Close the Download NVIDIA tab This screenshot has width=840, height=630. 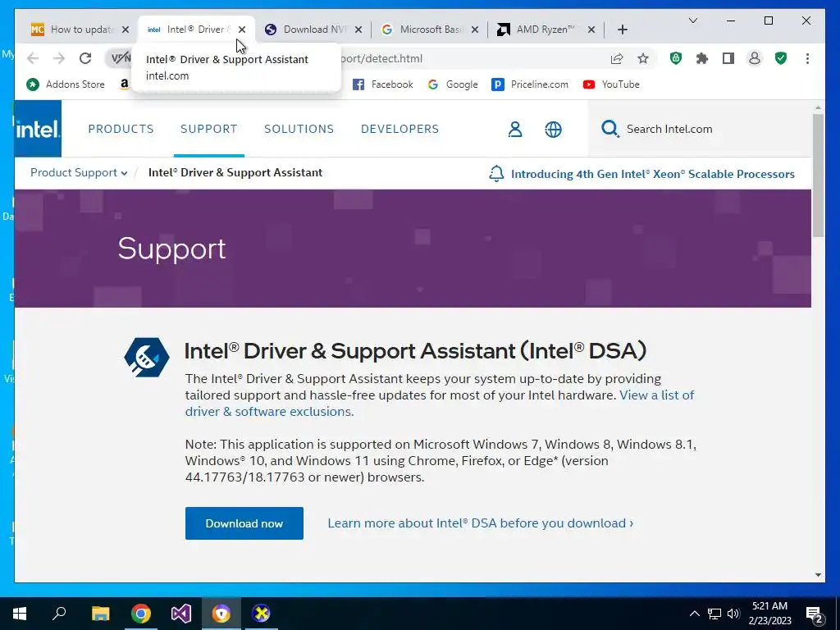pyautogui.click(x=358, y=30)
